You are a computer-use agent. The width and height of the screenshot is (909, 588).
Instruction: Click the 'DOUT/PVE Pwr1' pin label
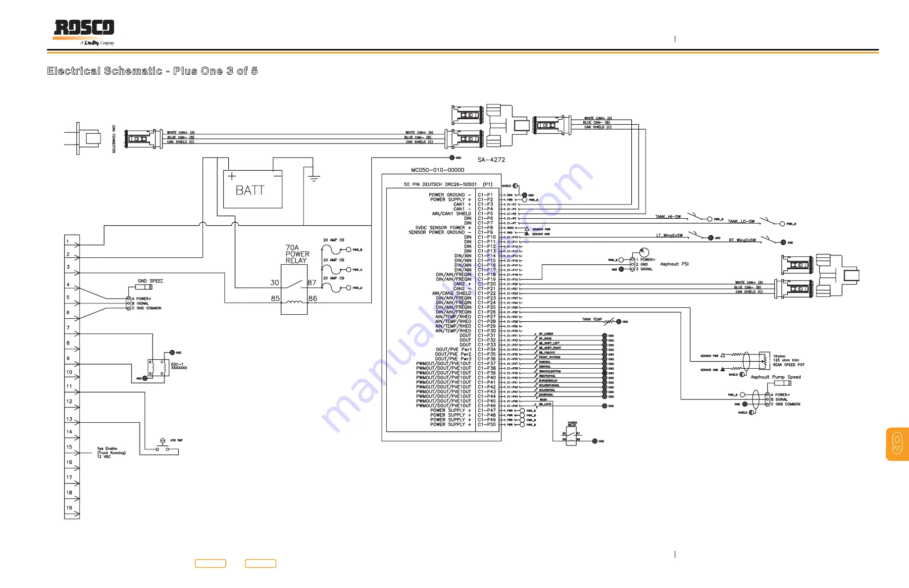[x=454, y=349]
